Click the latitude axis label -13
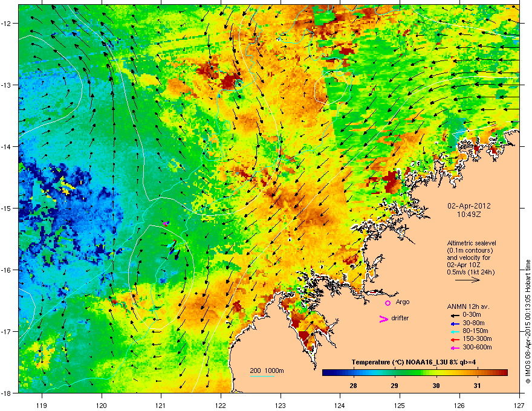532x411 pixels. 6,85
